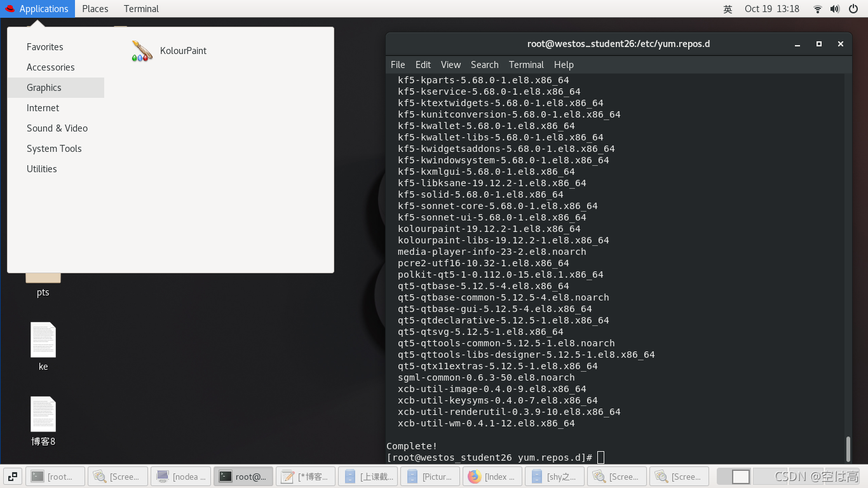Image resolution: width=868 pixels, height=488 pixels.
Task: Click the input method indicator 英
Action: tap(728, 9)
